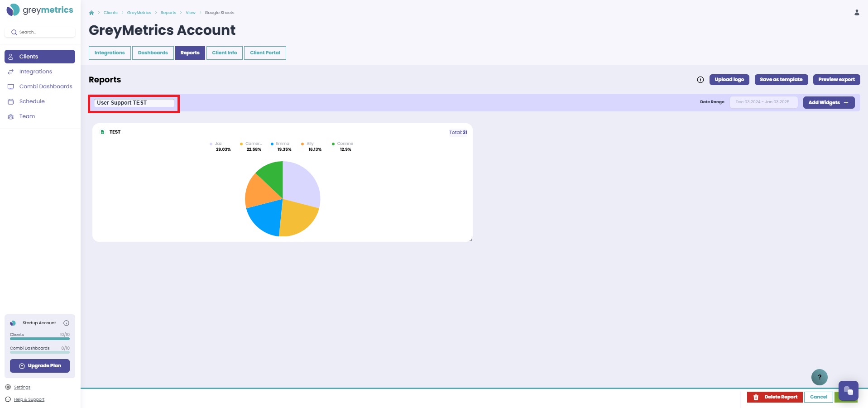Click the Startup Account logo icon
868x408 pixels.
pos(13,323)
